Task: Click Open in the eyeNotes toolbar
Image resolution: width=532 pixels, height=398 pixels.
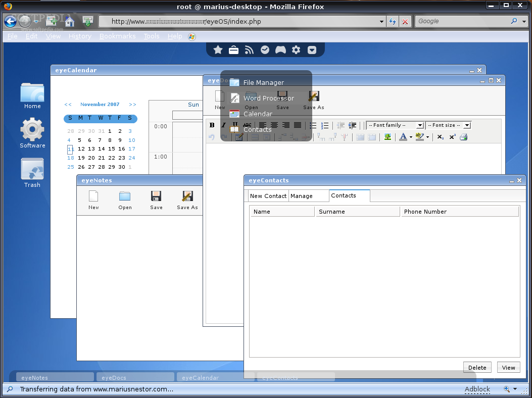Action: [125, 200]
